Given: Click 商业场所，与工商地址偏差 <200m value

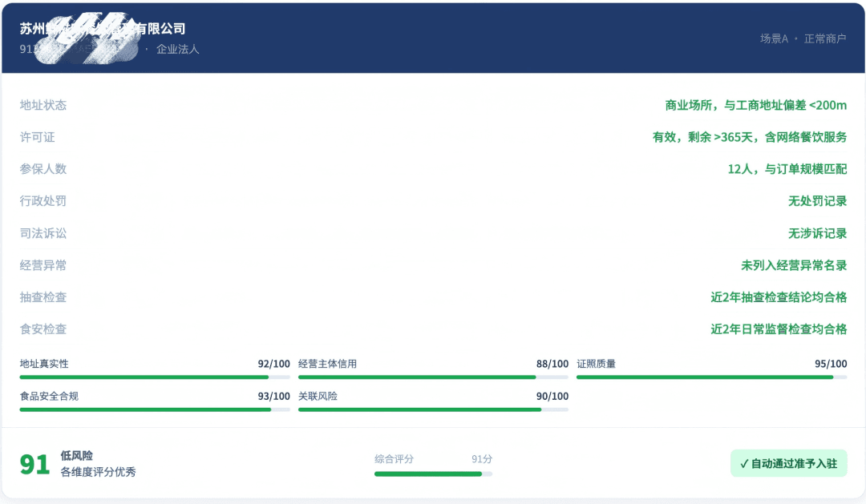Looking at the screenshot, I should pyautogui.click(x=755, y=105).
